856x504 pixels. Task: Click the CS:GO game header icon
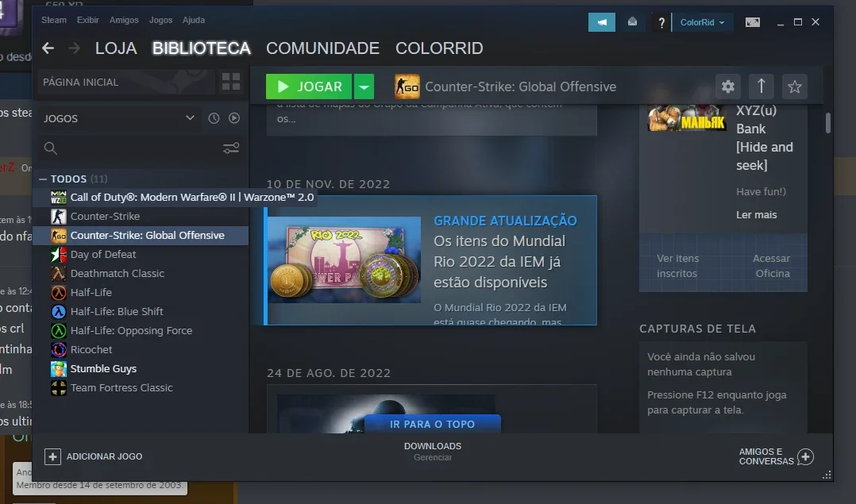point(407,87)
